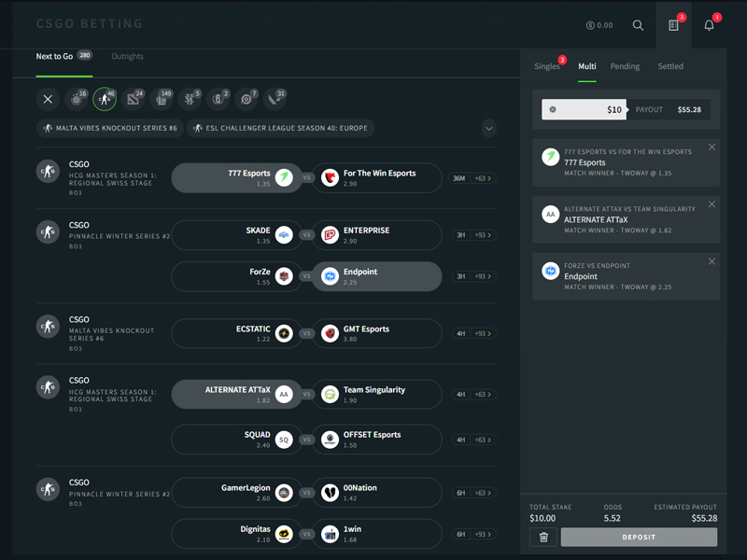Screen dimensions: 747x560
Task: Open the Pending bets tab
Action: click(625, 66)
